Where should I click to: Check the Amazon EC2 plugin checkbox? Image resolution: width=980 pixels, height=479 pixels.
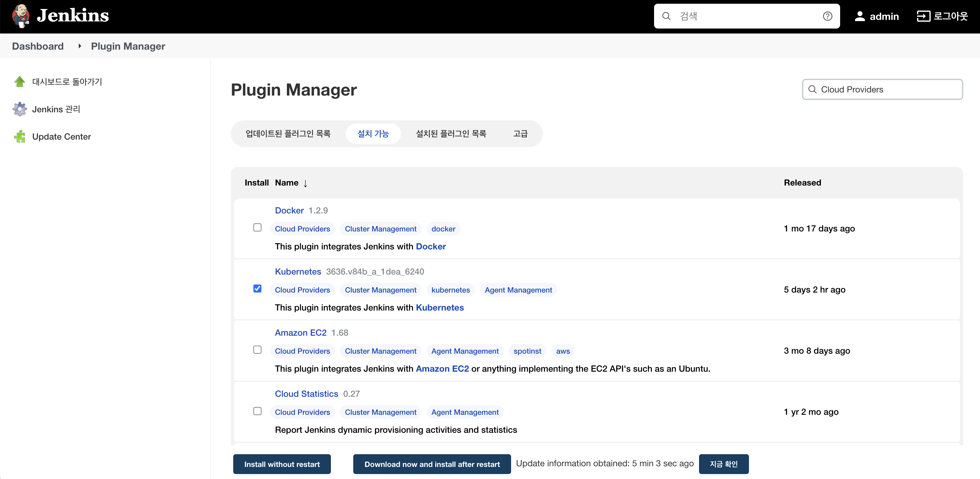click(257, 350)
